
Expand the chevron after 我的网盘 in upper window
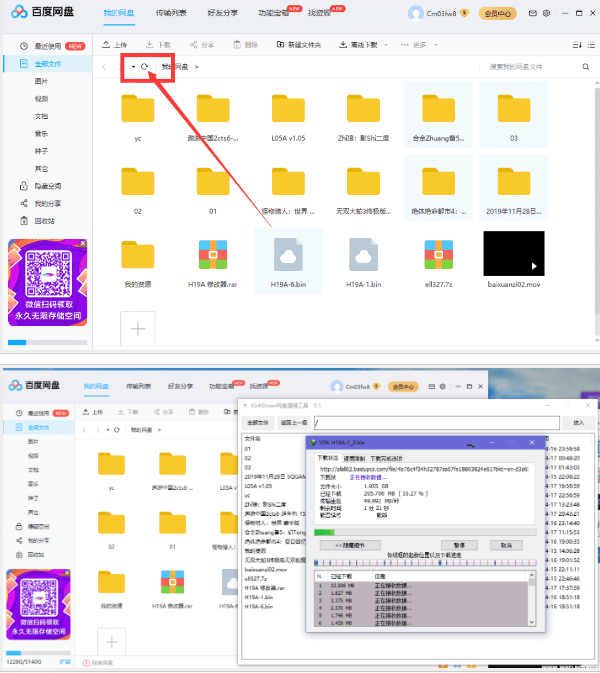click(197, 67)
